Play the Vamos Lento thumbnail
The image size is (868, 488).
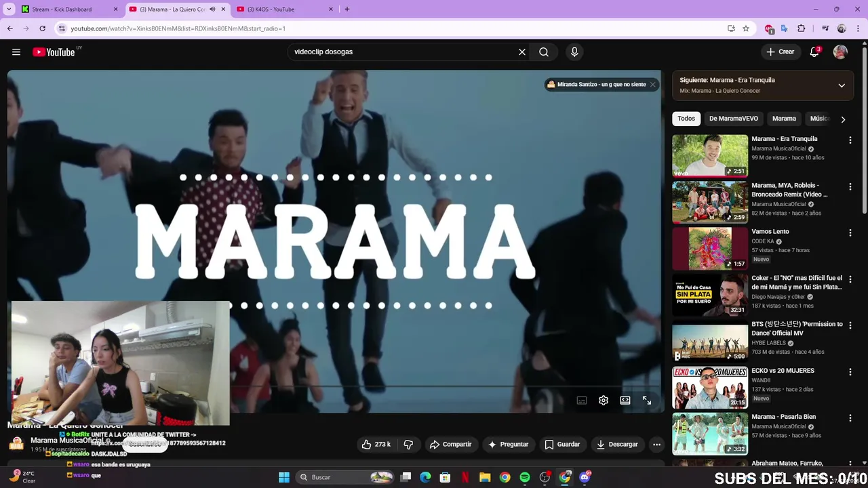point(710,248)
